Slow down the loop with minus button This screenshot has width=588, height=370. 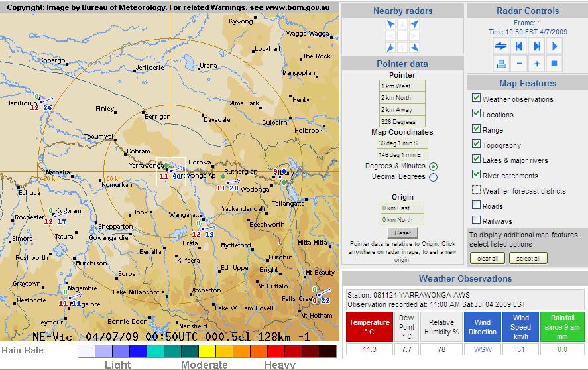(x=519, y=64)
